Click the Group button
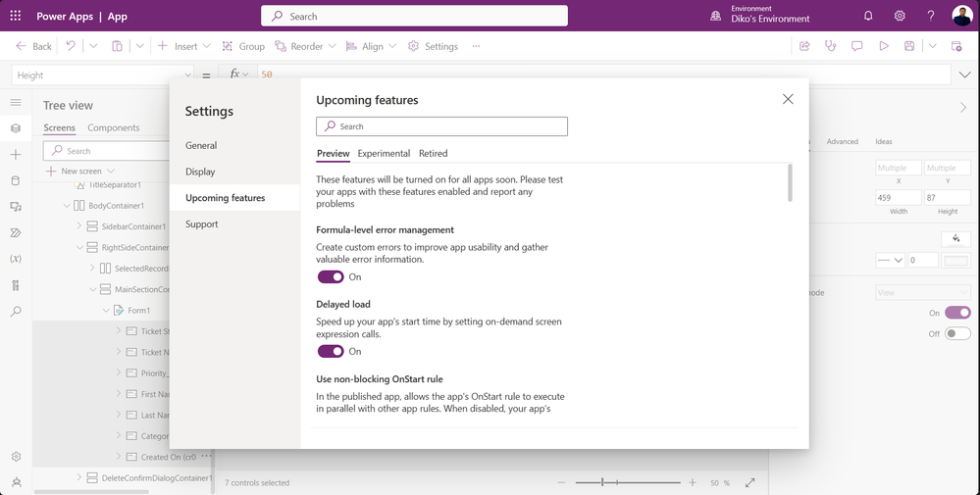980x495 pixels. (x=243, y=46)
